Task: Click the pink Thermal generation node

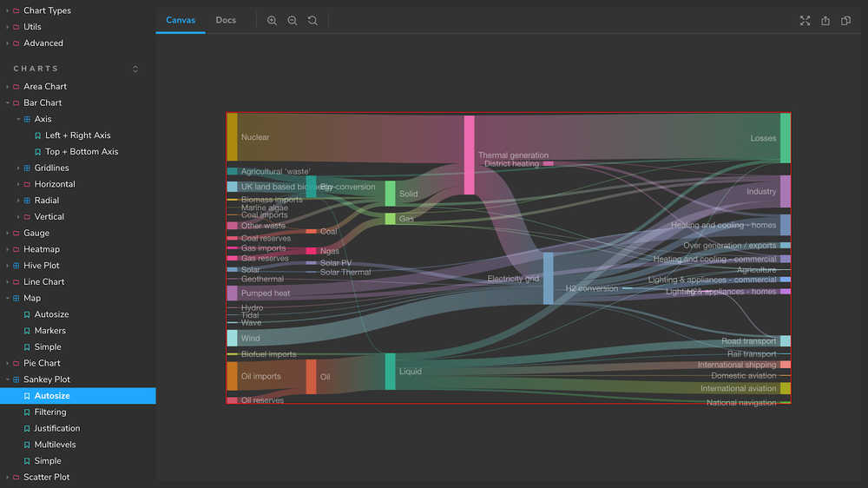Action: [x=469, y=155]
